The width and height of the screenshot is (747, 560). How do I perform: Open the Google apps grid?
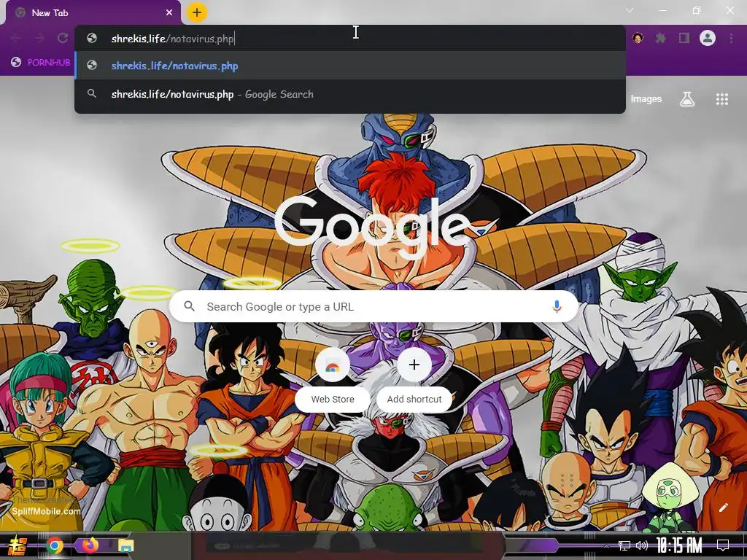[x=722, y=99]
